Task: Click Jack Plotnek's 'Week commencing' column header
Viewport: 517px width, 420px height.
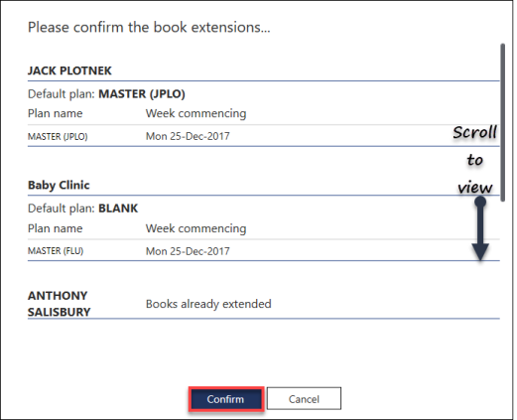Action: click(195, 113)
